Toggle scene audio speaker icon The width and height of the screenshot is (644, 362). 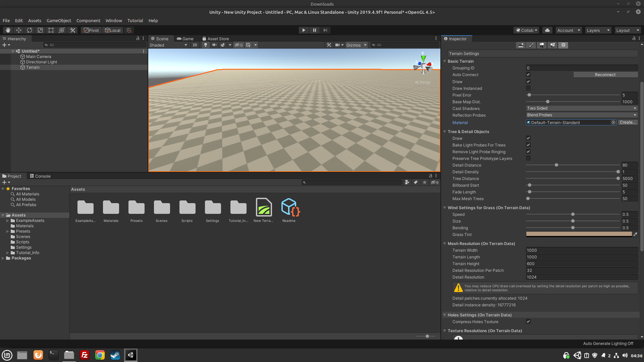click(x=214, y=45)
